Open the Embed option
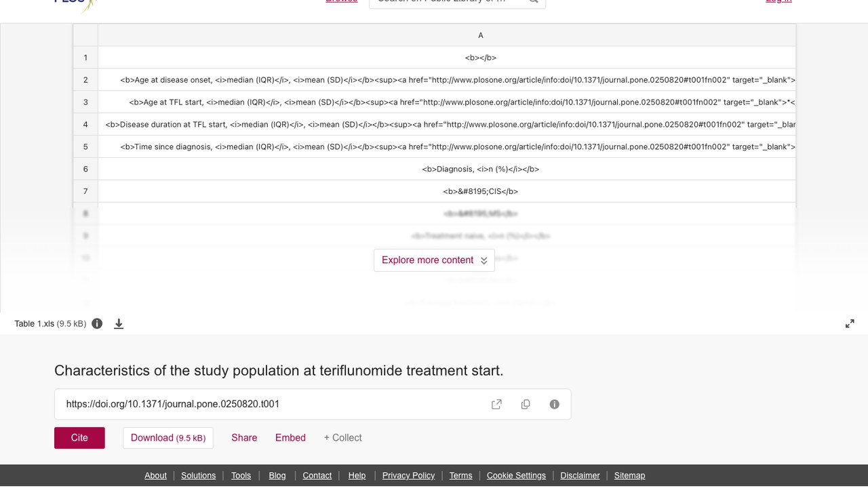 coord(290,438)
